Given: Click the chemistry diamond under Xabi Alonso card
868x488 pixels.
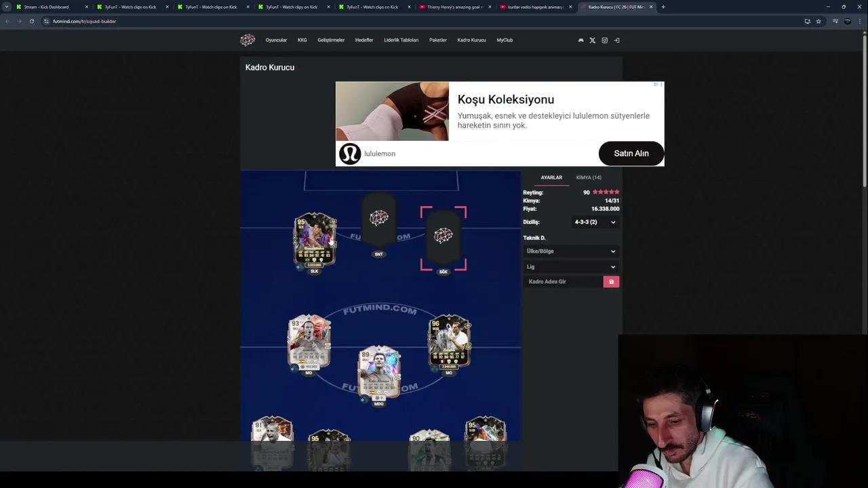Looking at the screenshot, I should (x=363, y=401).
